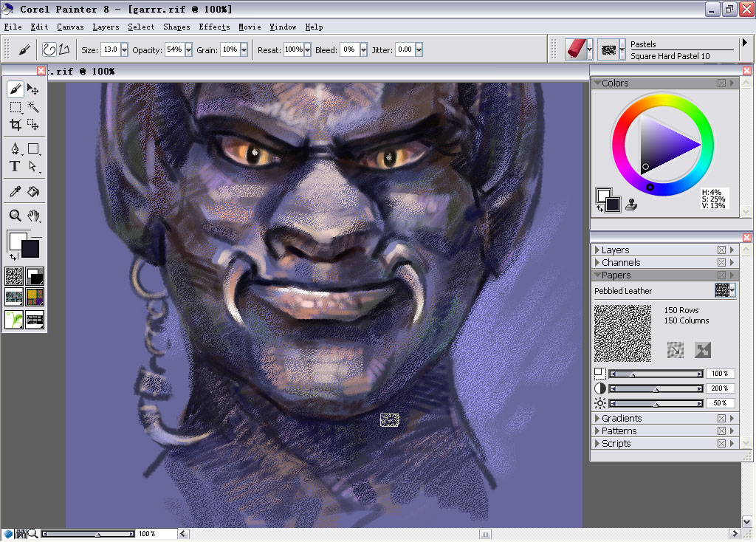Viewport: 756px width, 542px height.
Task: Open the Opacity dropdown arrow
Action: [x=188, y=49]
